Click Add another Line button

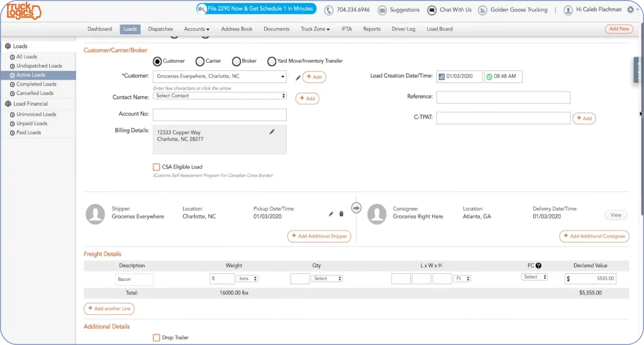click(109, 309)
